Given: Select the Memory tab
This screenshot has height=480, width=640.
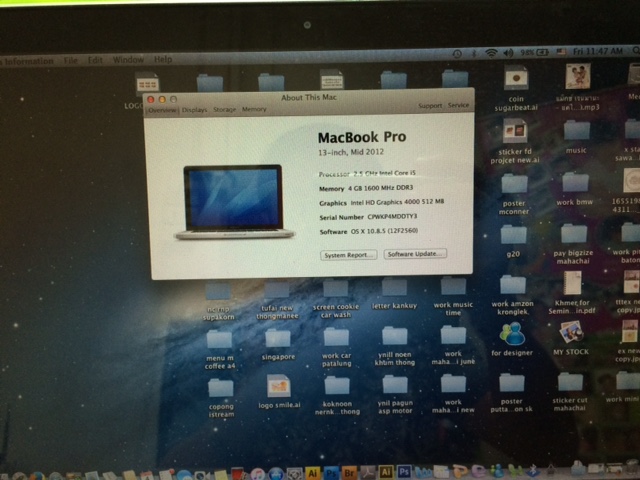Looking at the screenshot, I should point(254,109).
